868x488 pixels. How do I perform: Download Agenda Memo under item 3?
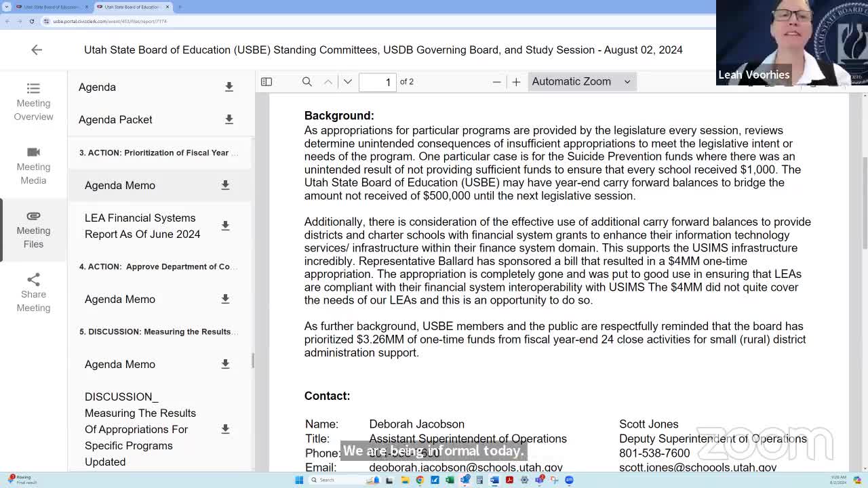[225, 185]
